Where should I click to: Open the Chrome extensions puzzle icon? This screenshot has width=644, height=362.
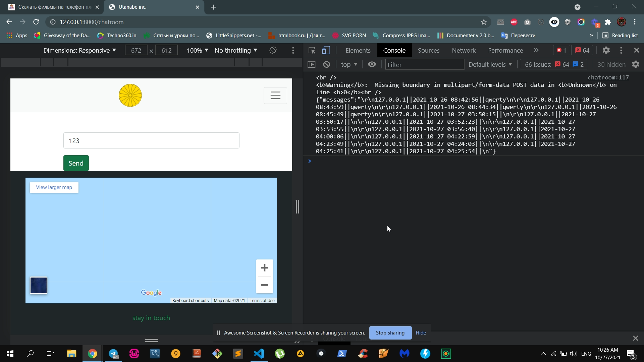pos(608,22)
